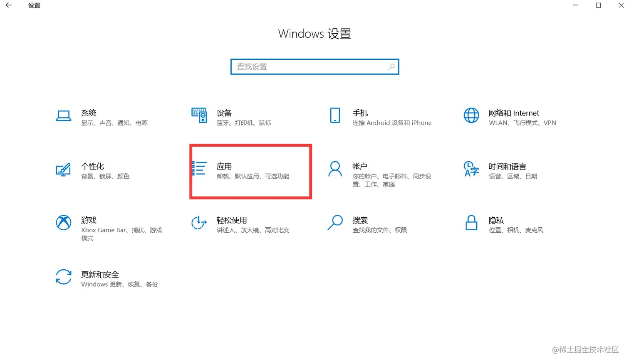Click the text WLAN、飞行模式、VPN
Viewport: 629px width, 364px height.
tap(523, 123)
